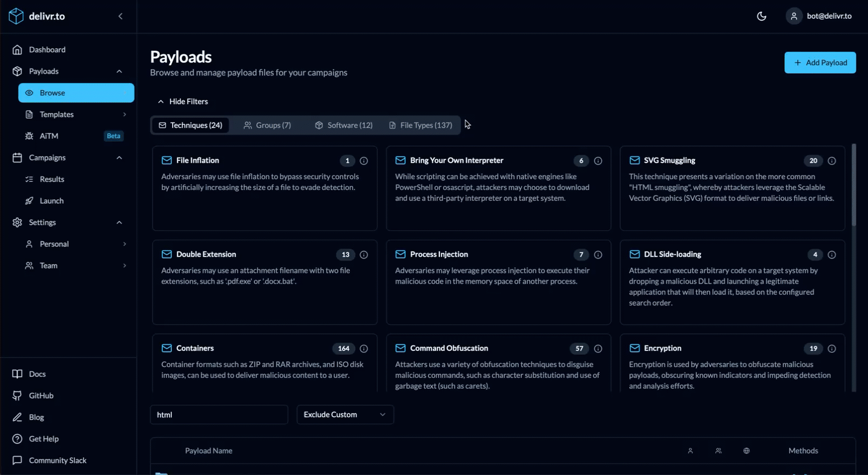Toggle dark mode with moon icon
This screenshot has width=868, height=475.
[x=761, y=16]
